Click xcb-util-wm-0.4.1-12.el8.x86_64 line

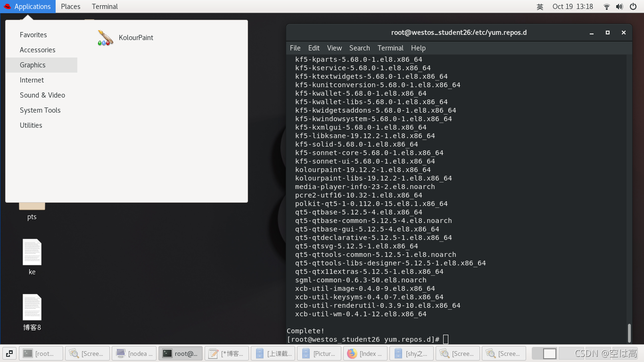click(x=361, y=314)
